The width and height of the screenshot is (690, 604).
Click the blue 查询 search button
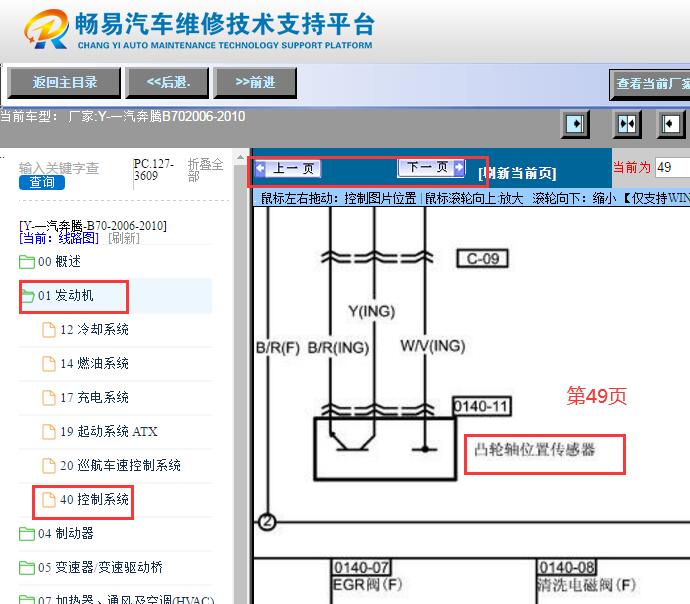tap(42, 182)
